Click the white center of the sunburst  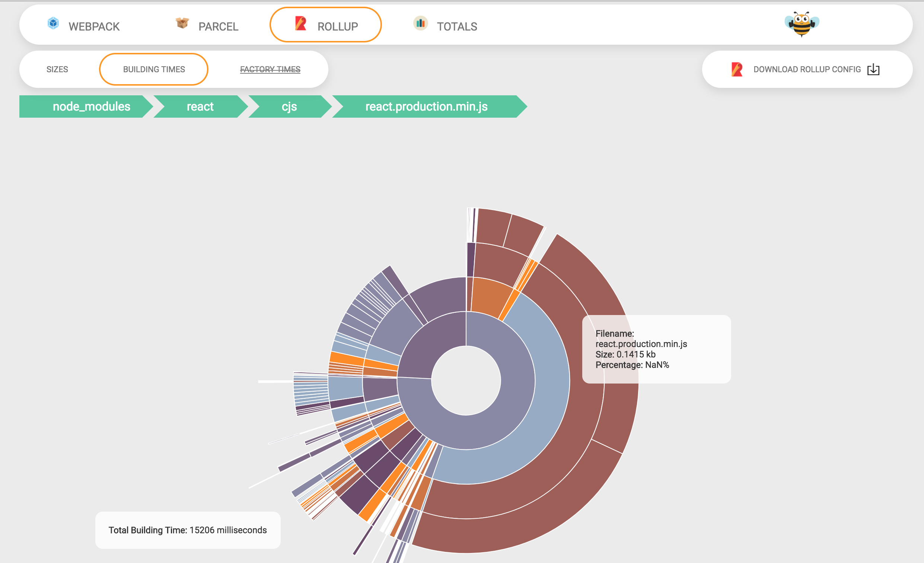coord(466,380)
